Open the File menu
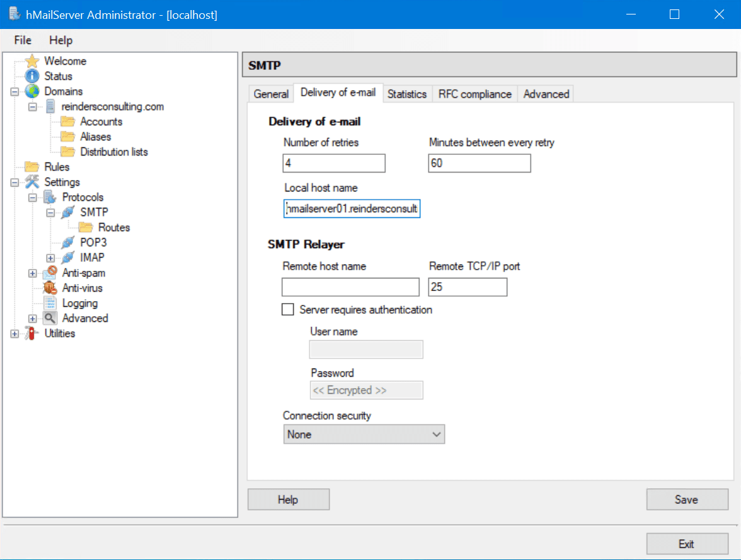This screenshot has height=560, width=741. pyautogui.click(x=22, y=40)
